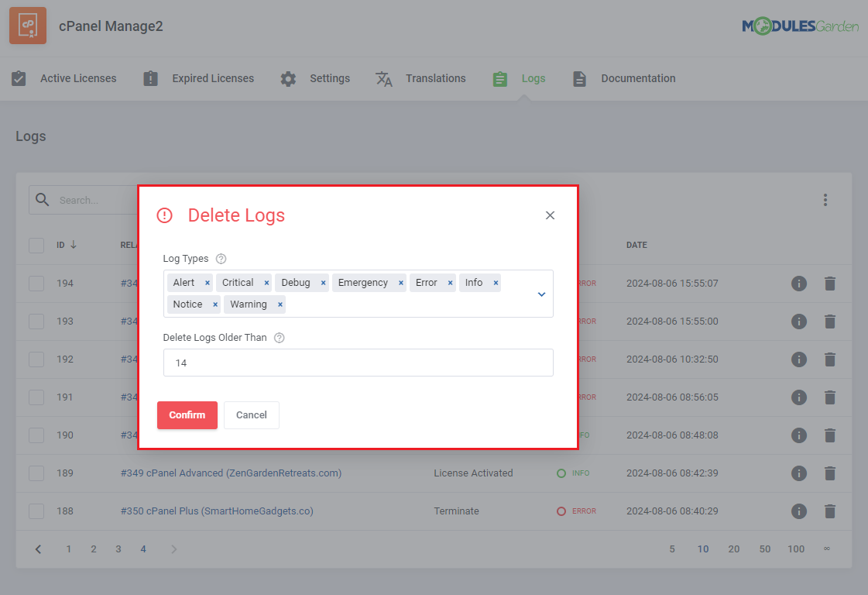Show details for log 192

tap(799, 359)
